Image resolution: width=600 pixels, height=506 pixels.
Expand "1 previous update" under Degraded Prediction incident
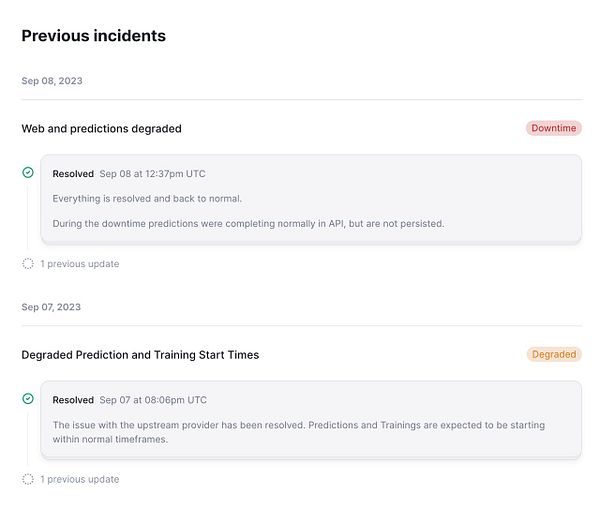pyautogui.click(x=79, y=479)
